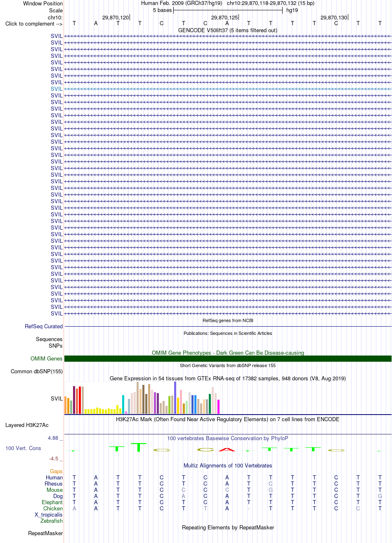Click the chr10: ruler label
Screen dimensions: 392x543
coord(55,17)
